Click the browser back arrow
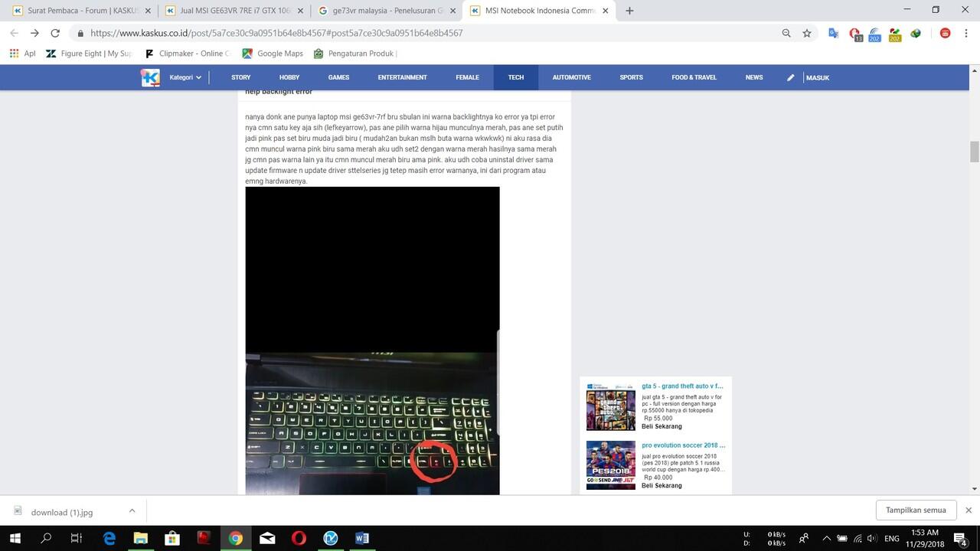This screenshot has height=551, width=980. coord(14,33)
